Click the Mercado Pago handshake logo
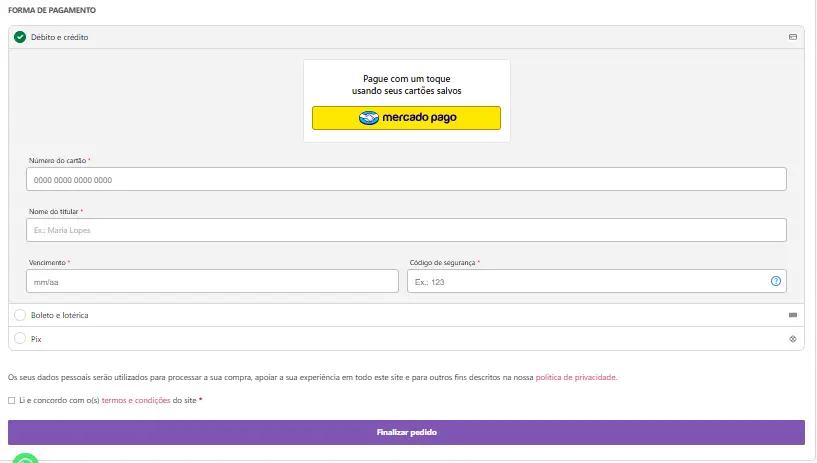Screen dimensions: 817x463 coord(368,118)
